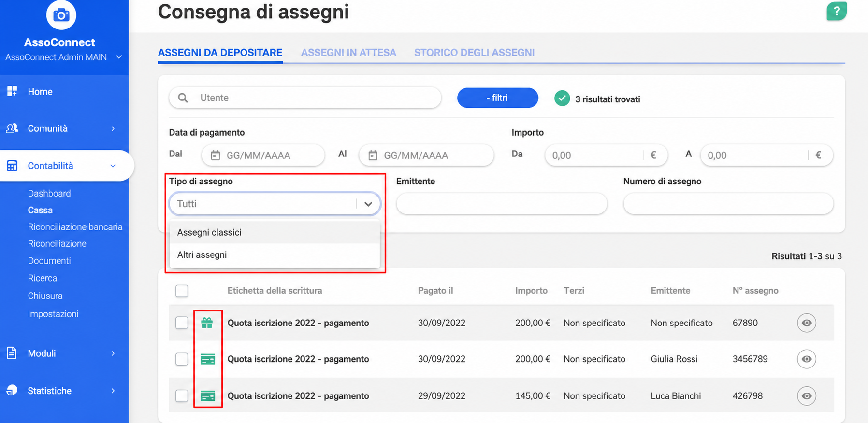View details of Giulia Rossi cheque via eye icon
The height and width of the screenshot is (423, 868).
(807, 359)
